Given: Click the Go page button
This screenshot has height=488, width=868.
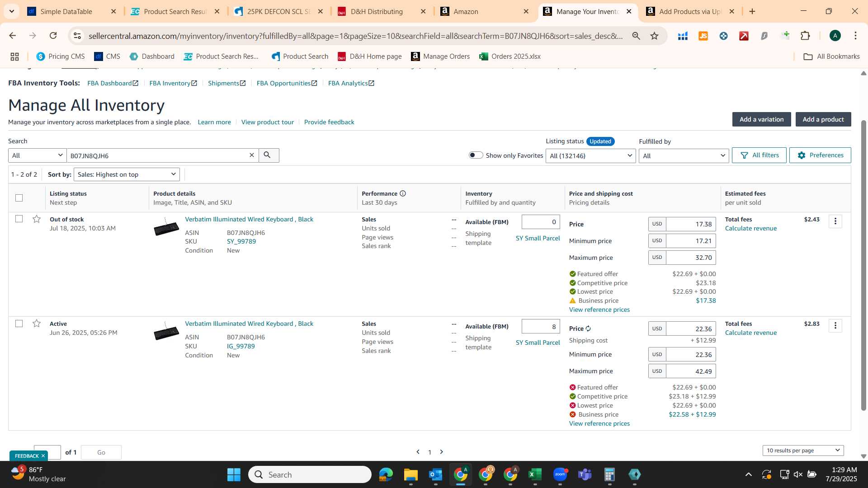Looking at the screenshot, I should pyautogui.click(x=101, y=452).
